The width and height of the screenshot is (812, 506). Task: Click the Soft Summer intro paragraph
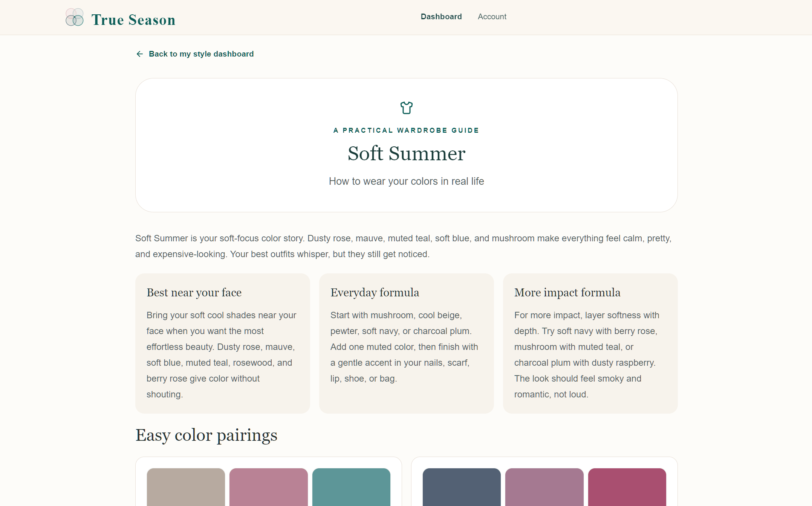pos(404,246)
